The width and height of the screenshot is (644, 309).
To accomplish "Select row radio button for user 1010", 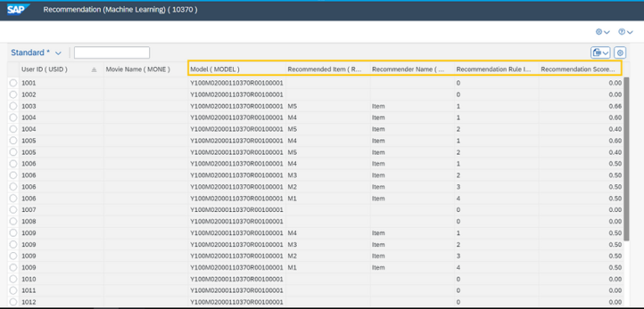I will [x=13, y=279].
